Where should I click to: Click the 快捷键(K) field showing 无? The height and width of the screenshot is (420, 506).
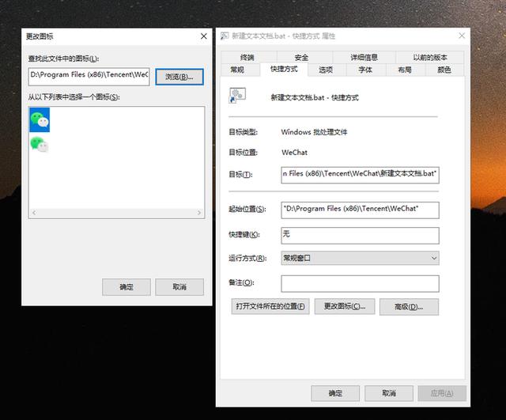coord(361,236)
